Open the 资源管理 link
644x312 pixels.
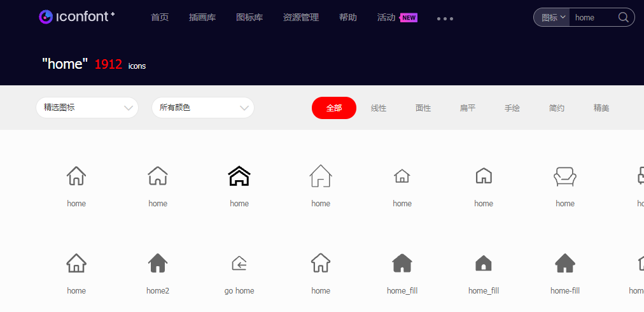tap(301, 18)
